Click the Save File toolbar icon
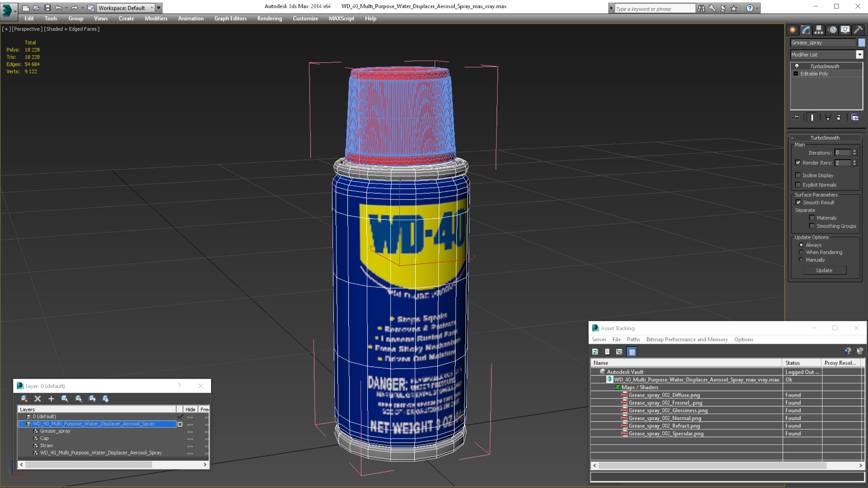The image size is (868, 488). (x=48, y=8)
